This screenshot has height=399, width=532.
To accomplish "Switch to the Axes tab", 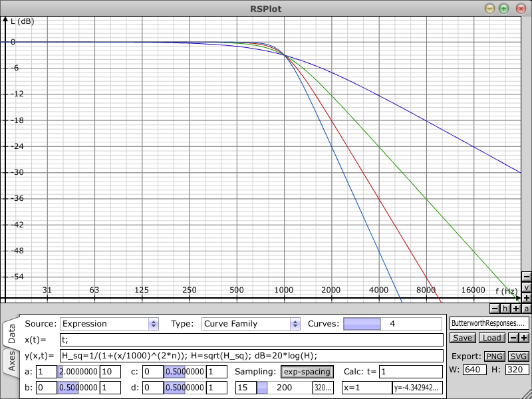I will [11, 361].
